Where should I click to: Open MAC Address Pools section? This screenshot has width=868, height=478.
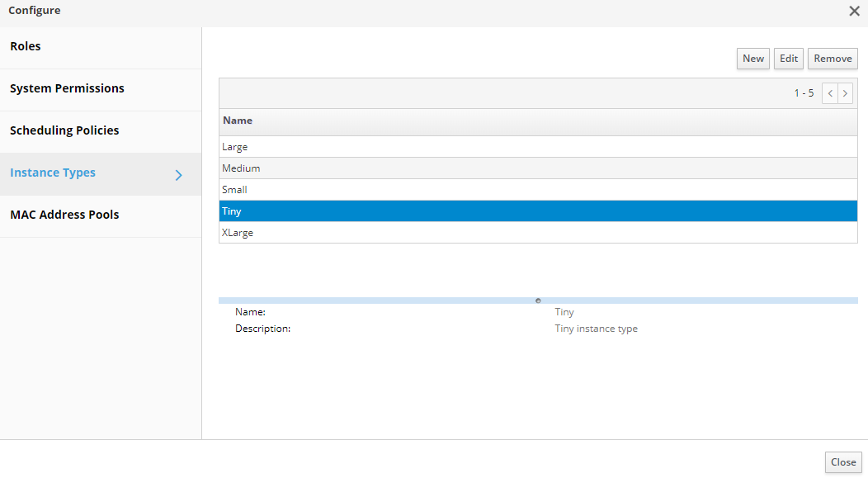64,215
